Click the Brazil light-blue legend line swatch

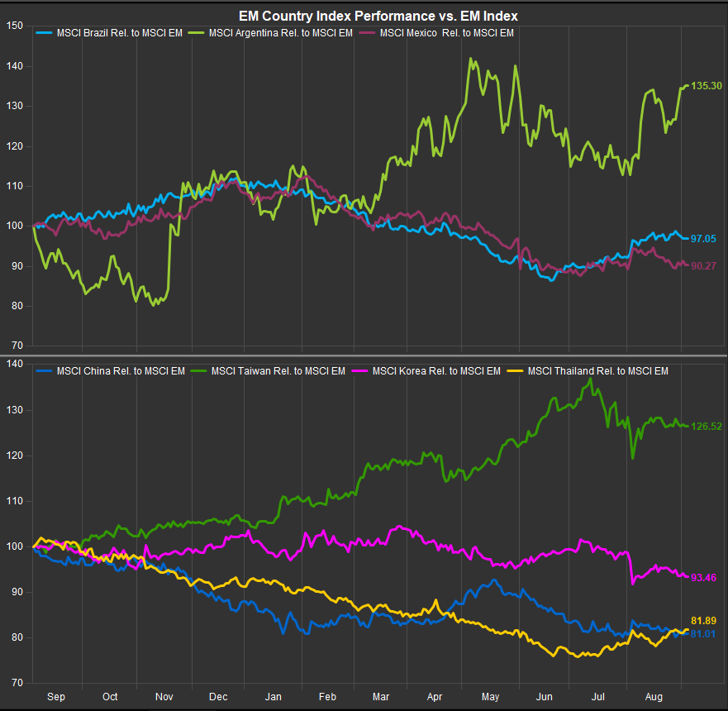tap(44, 33)
